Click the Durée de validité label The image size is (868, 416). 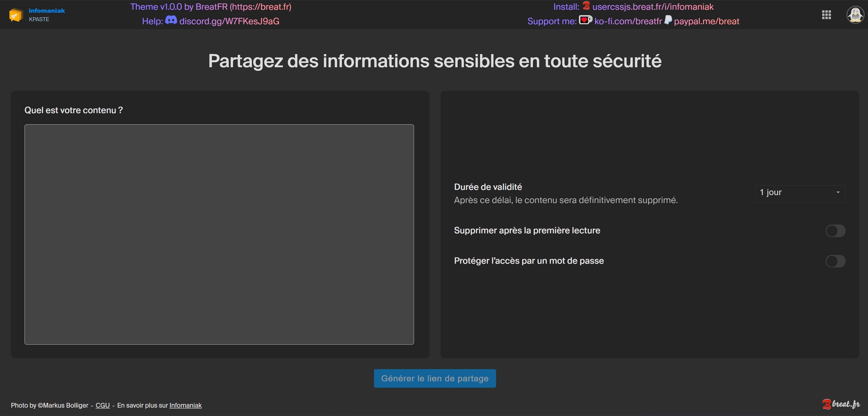(488, 187)
